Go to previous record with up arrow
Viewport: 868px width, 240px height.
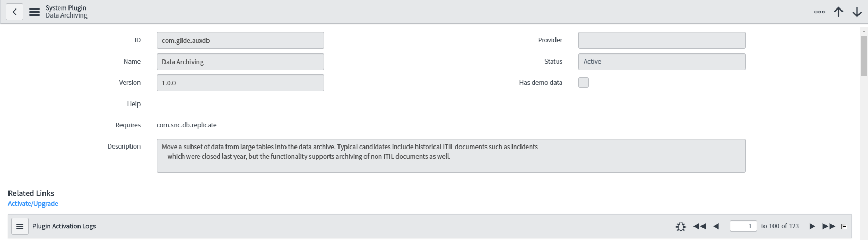click(x=838, y=12)
